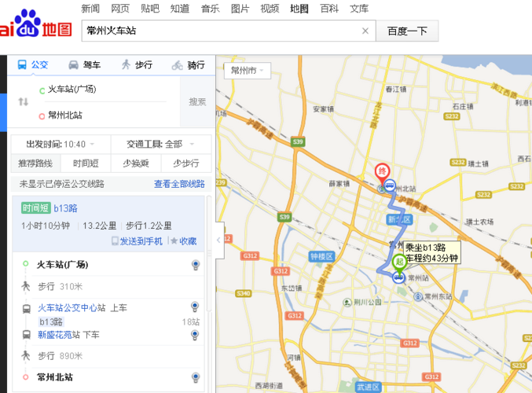Viewport: 532px width, 393px height.
Task: Click the 收藏 favorite star link
Action: coord(184,241)
